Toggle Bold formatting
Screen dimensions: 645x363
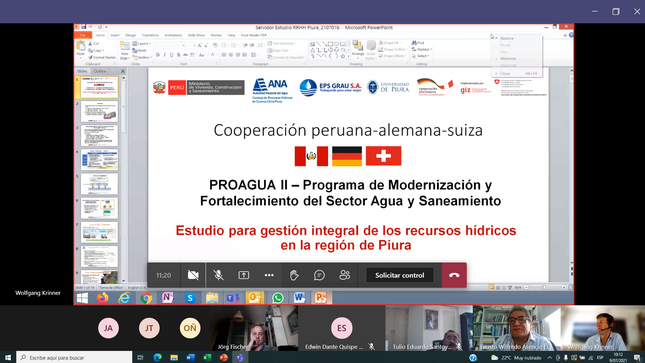[158, 55]
